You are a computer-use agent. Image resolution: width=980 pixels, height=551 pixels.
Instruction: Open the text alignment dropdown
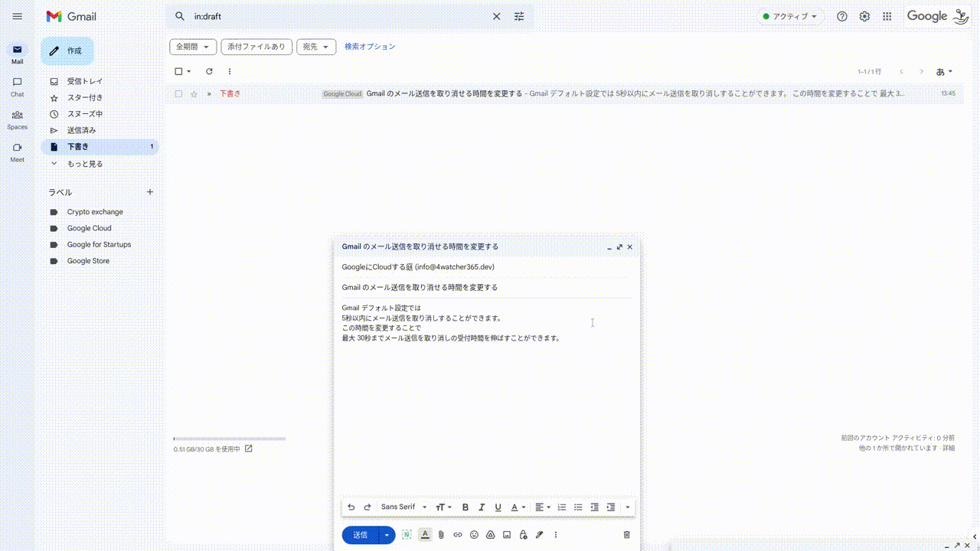[x=543, y=507]
